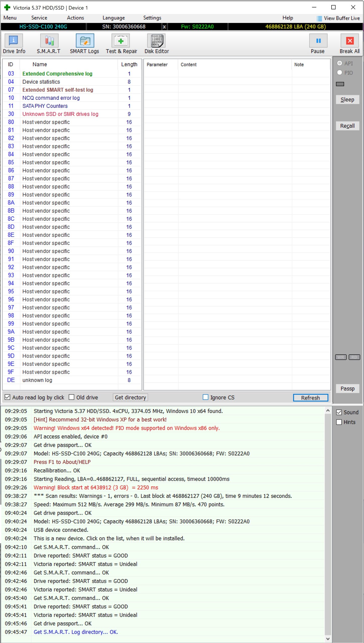364x643 pixels.
Task: Enable the Hints checkbox
Action: tap(339, 422)
